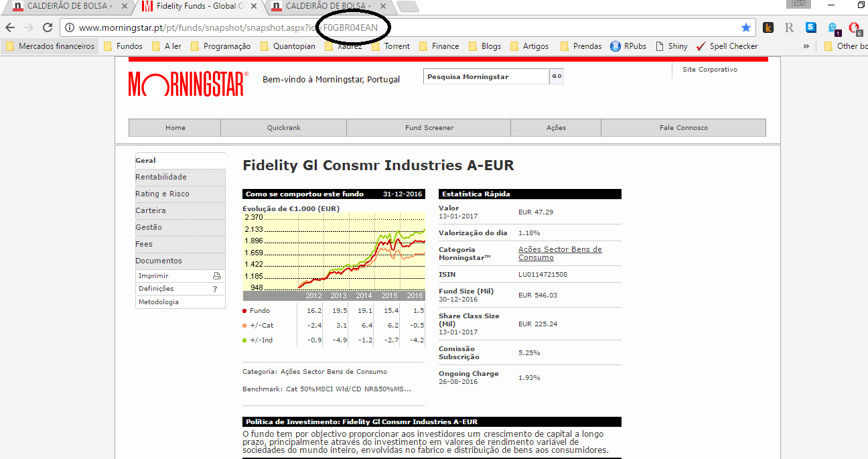Open the orange K extension icon
This screenshot has height=459, width=868.
click(x=768, y=27)
